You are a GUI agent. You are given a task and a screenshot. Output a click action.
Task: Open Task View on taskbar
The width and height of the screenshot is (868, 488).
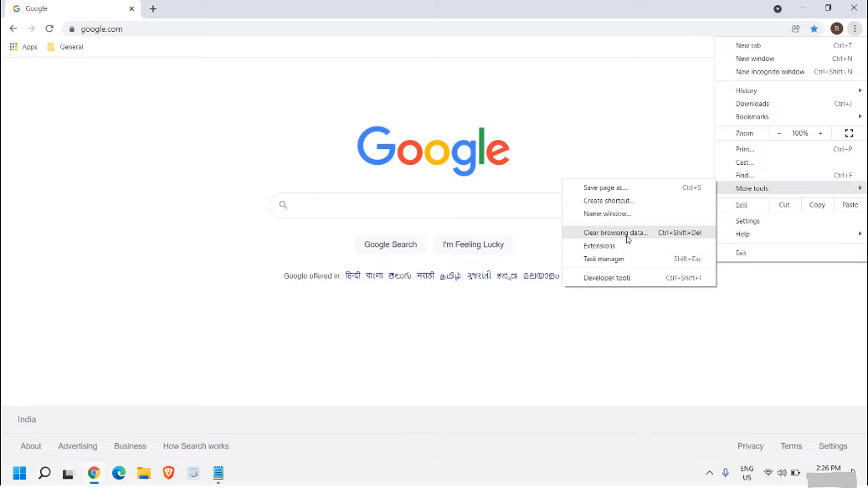[68, 474]
